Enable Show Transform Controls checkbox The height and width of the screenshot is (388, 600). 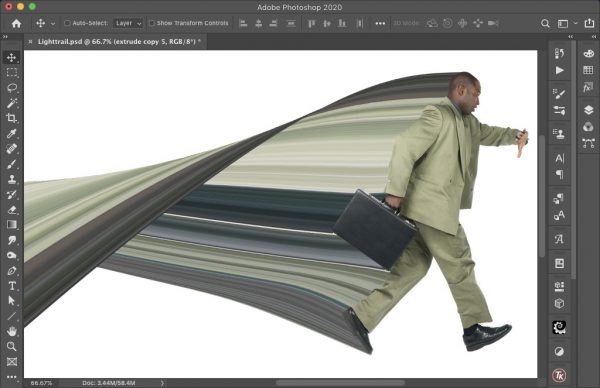coord(152,23)
